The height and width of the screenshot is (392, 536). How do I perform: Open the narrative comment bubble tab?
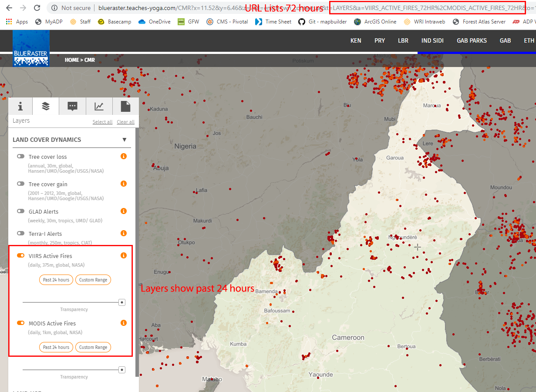[73, 107]
